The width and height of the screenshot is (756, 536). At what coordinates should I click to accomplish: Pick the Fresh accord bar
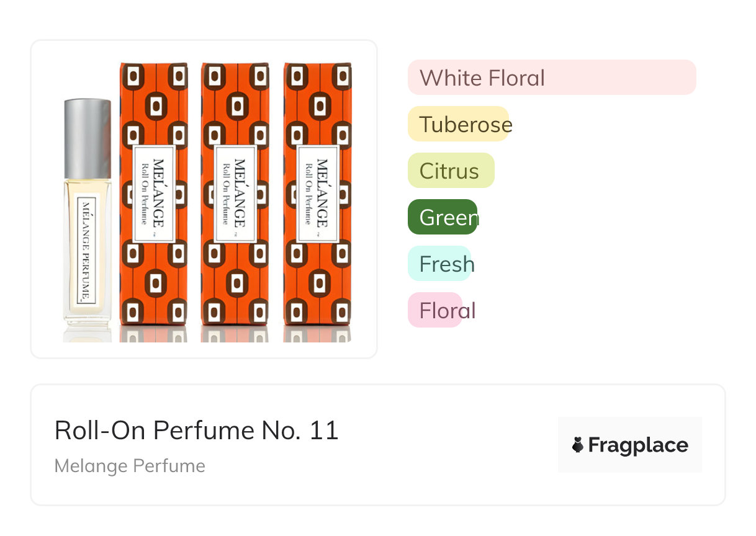[x=439, y=264]
